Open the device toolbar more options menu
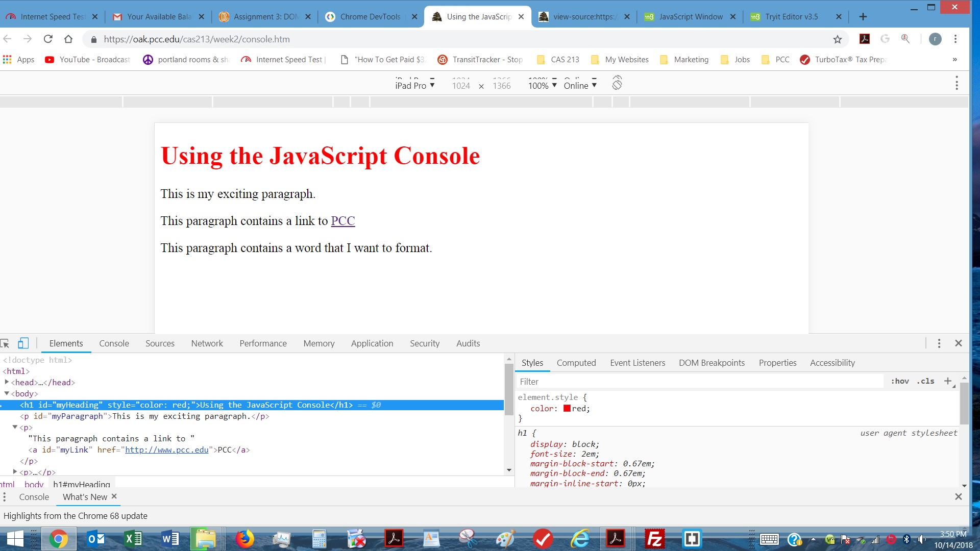Image resolution: width=980 pixels, height=551 pixels. pyautogui.click(x=957, y=84)
